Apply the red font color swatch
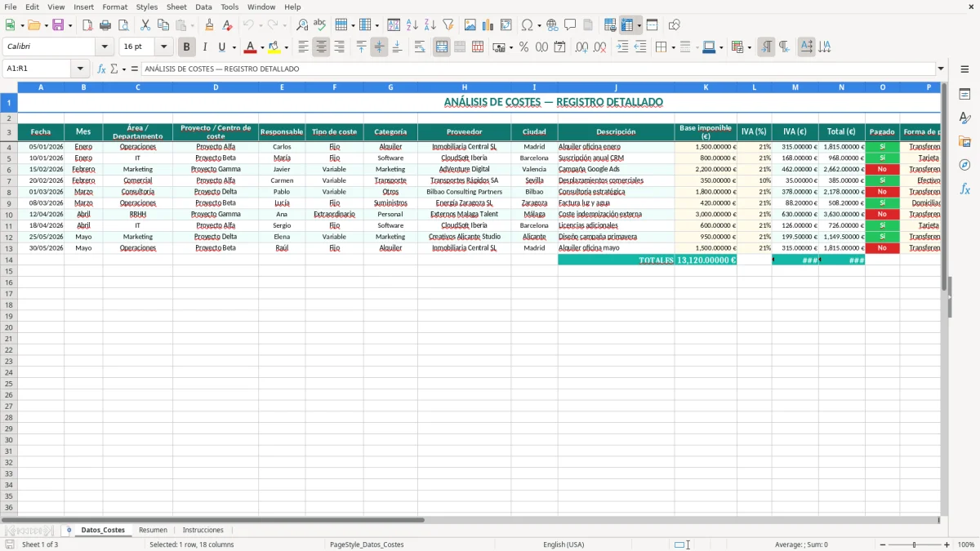The width and height of the screenshot is (980, 551). point(251,47)
